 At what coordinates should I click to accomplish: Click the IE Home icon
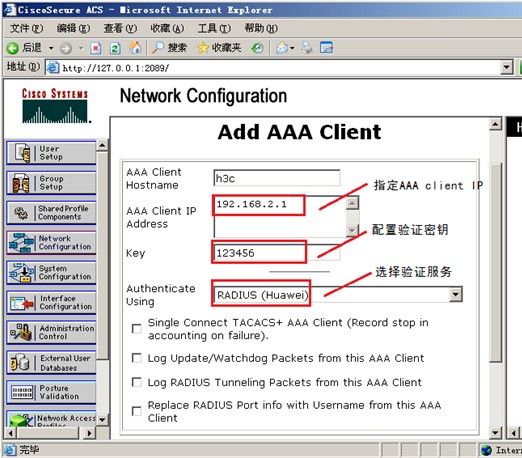(x=135, y=48)
